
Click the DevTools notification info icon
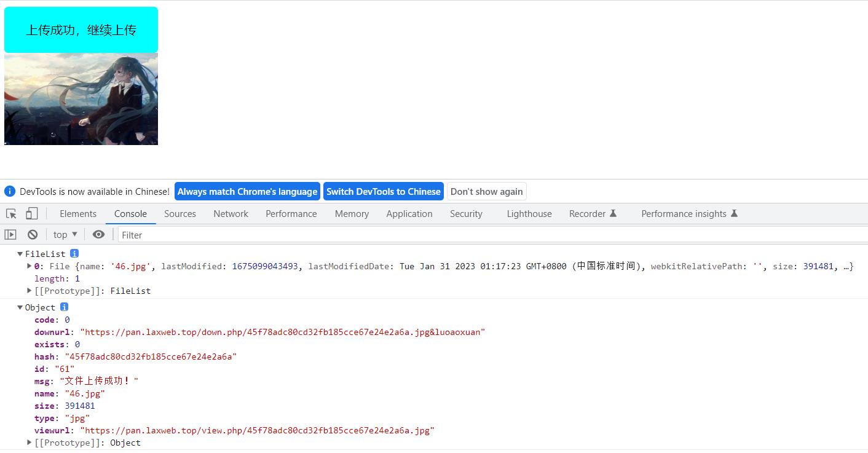[x=10, y=192]
